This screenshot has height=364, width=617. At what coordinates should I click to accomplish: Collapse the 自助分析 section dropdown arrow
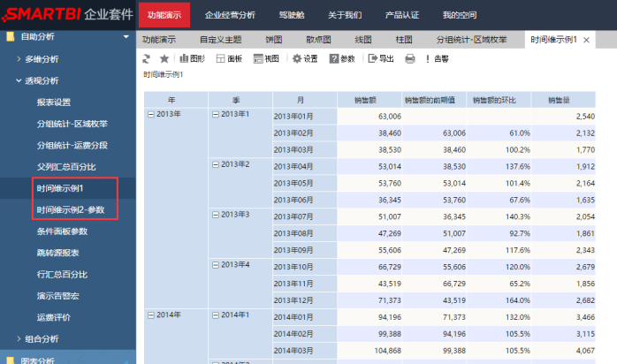pos(126,36)
